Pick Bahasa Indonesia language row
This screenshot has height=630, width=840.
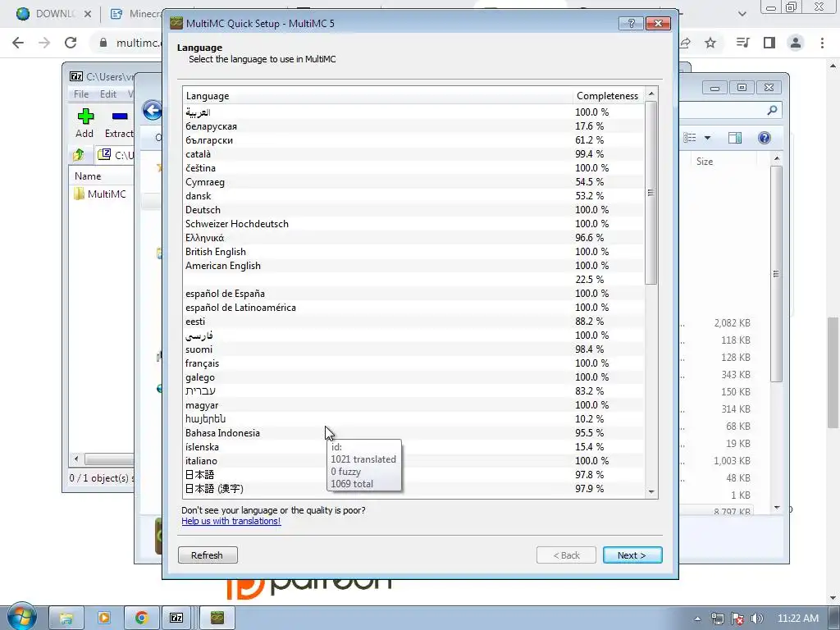[413, 432]
